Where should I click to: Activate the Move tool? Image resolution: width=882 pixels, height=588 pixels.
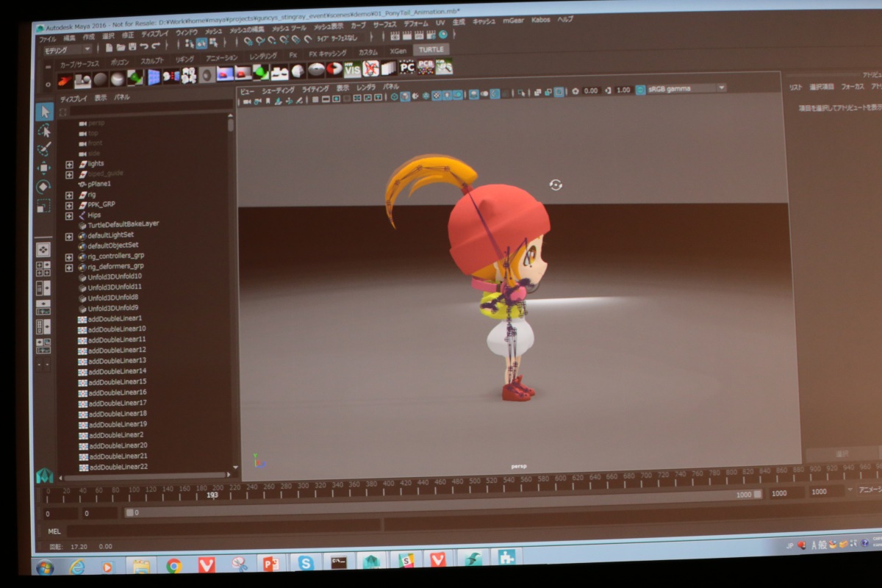tap(44, 168)
